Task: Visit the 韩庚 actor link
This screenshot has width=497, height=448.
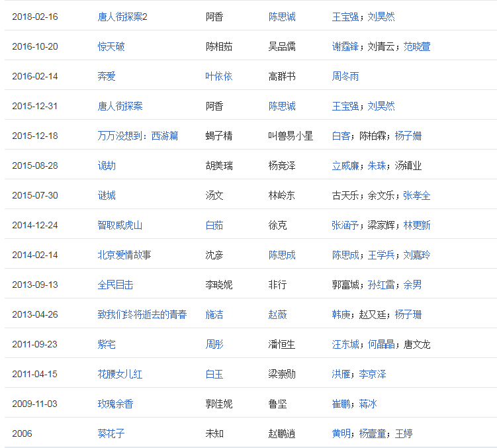Action: pos(341,315)
